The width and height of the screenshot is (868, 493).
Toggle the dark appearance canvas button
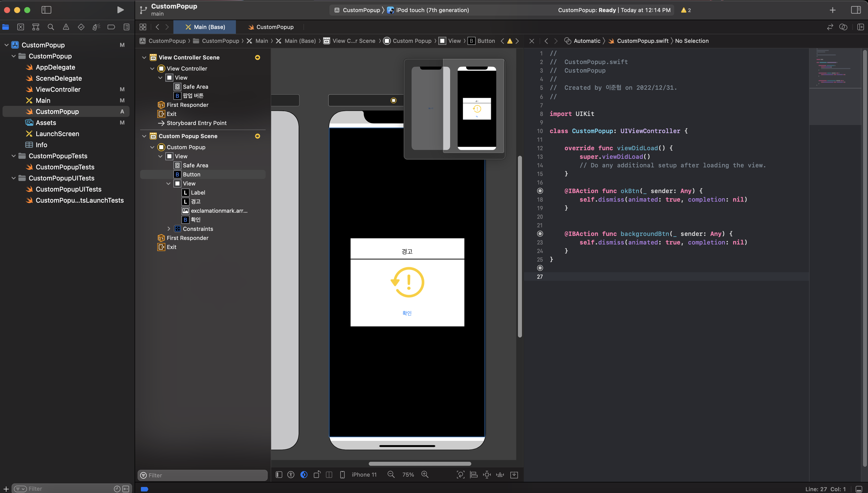click(304, 475)
